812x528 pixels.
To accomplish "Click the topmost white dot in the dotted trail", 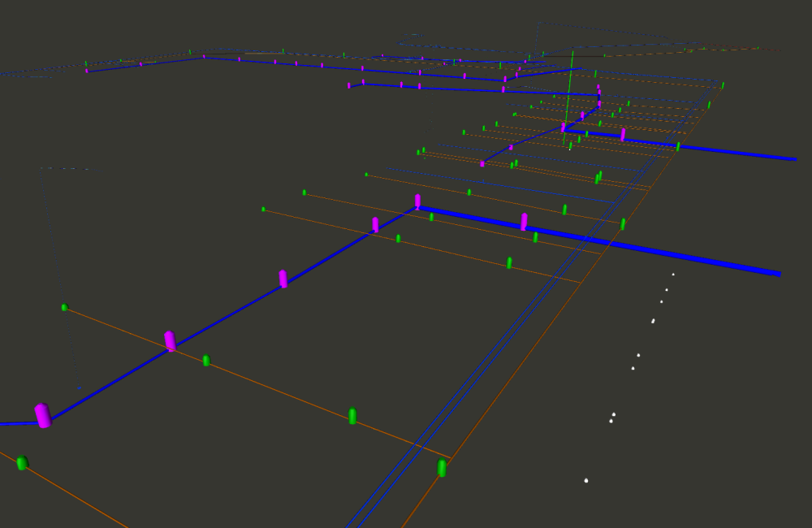I will pos(673,275).
